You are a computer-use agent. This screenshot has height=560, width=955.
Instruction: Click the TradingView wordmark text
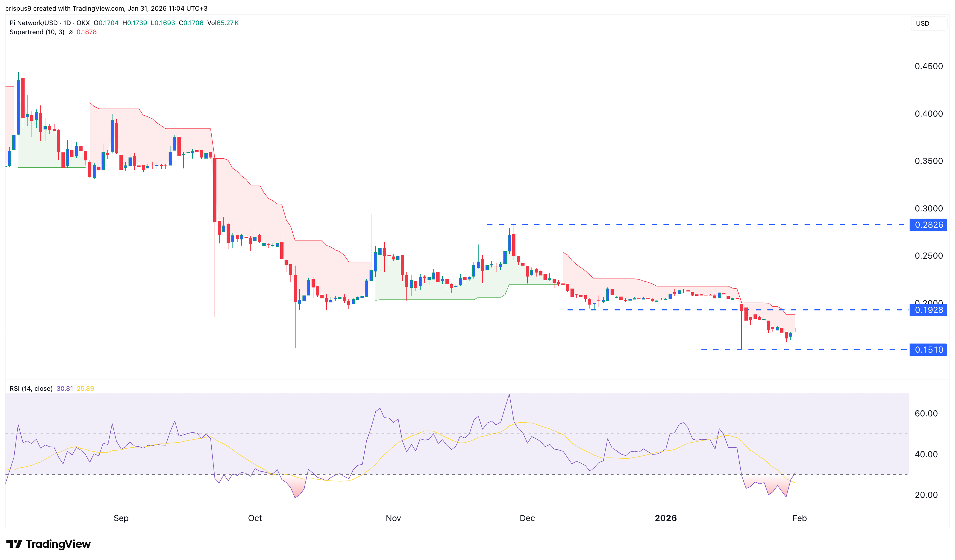pos(58,544)
